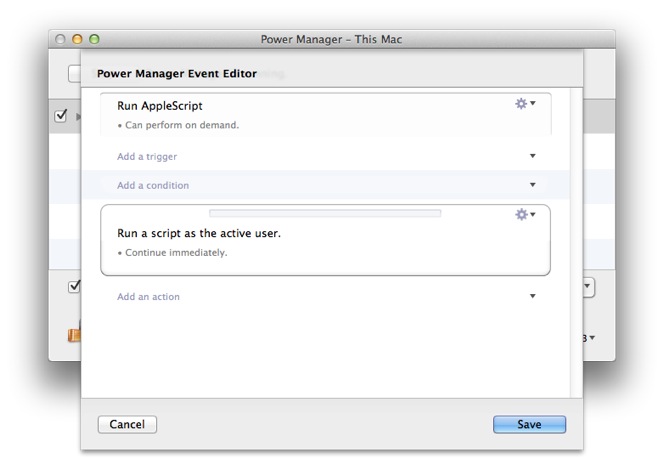The image size is (664, 459).
Task: Click Add a trigger link
Action: tap(147, 157)
